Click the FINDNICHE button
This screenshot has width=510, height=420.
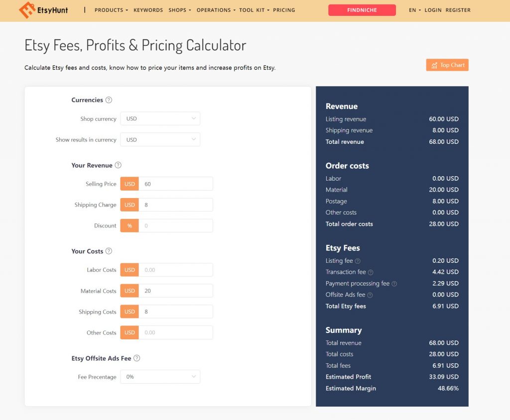click(362, 10)
